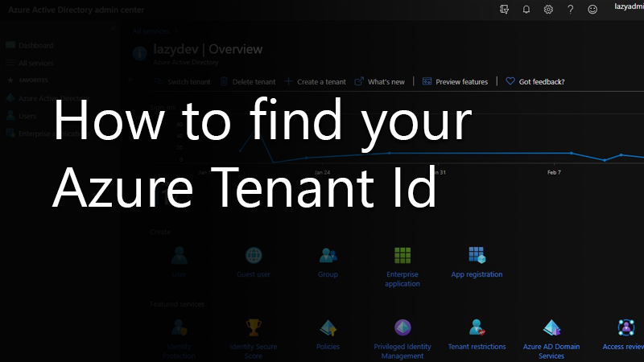Click Create a tenant
644x362 pixels.
point(316,82)
